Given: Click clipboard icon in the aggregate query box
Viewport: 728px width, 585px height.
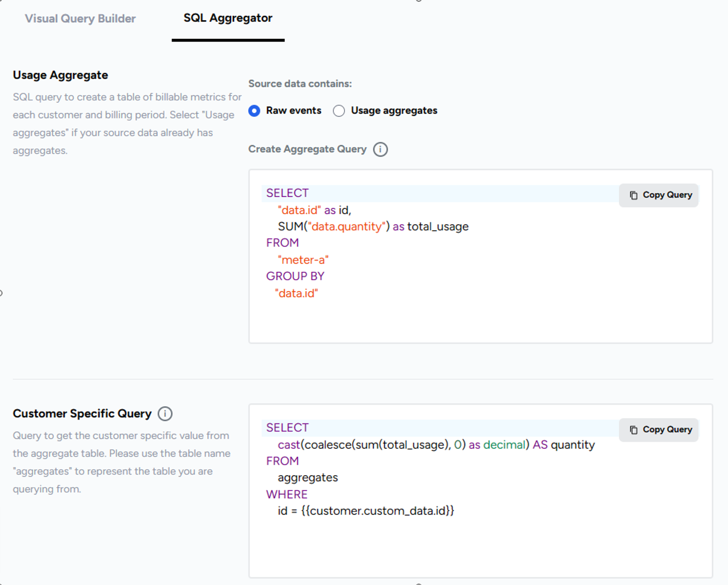Looking at the screenshot, I should 633,195.
